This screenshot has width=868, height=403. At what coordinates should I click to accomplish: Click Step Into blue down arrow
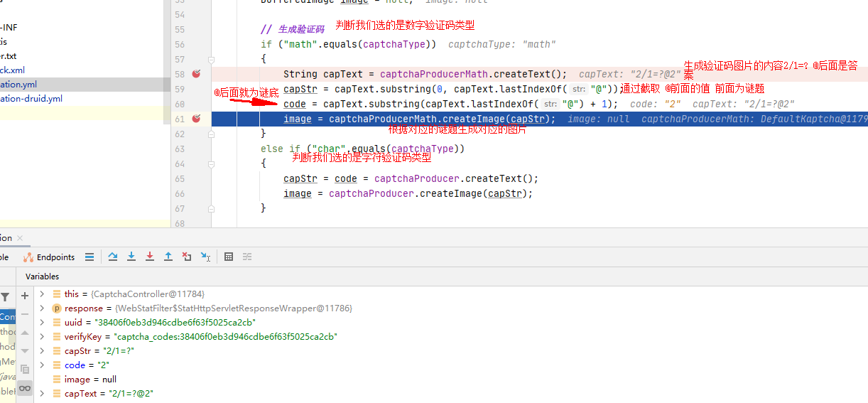coord(131,257)
